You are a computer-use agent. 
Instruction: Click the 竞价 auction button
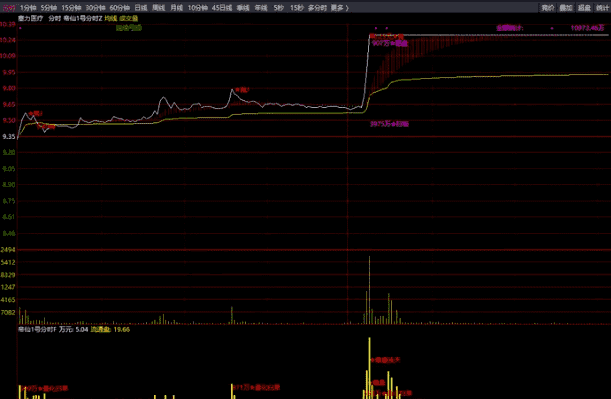[547, 8]
